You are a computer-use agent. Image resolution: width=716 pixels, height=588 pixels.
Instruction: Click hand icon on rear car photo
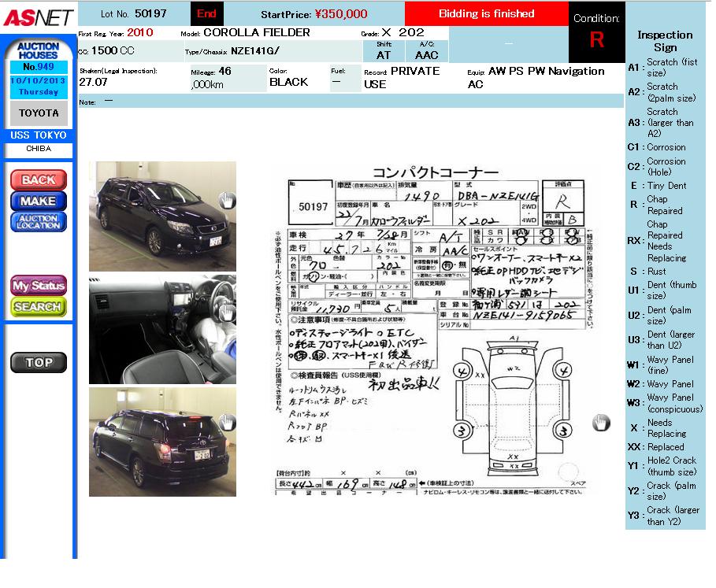pyautogui.click(x=227, y=423)
